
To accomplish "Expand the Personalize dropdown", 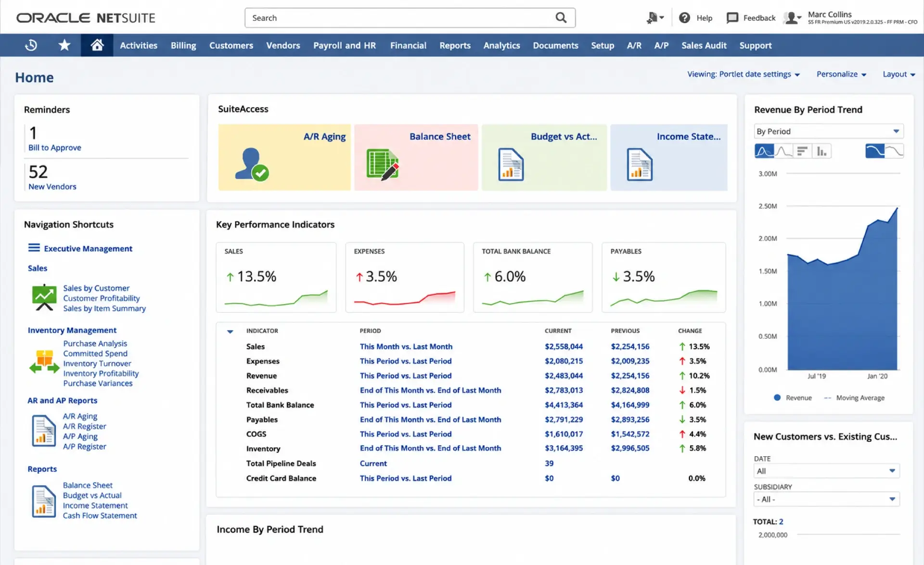I will click(x=841, y=74).
